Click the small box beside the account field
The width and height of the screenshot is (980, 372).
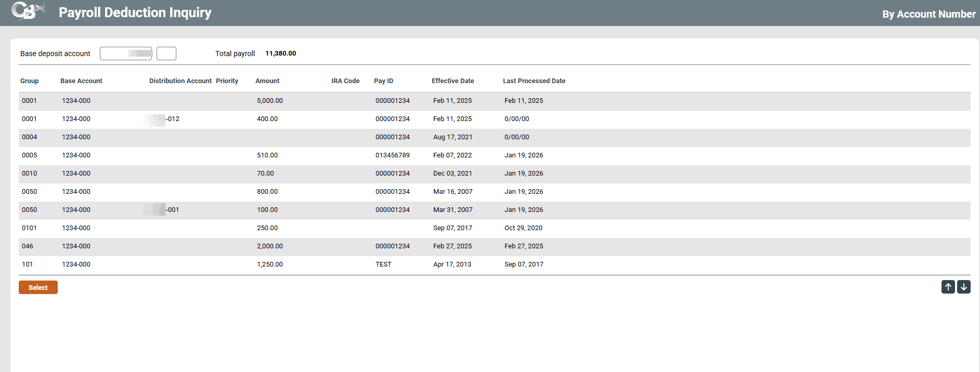pos(166,54)
